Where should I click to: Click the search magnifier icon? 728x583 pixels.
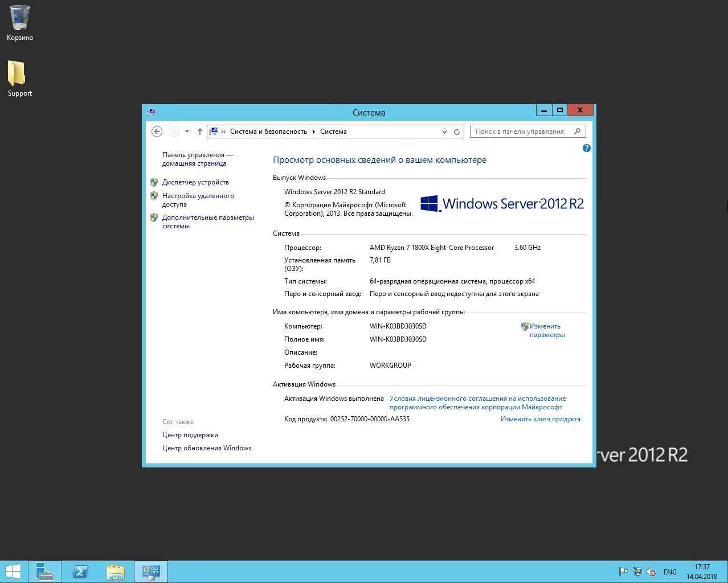[x=578, y=132]
